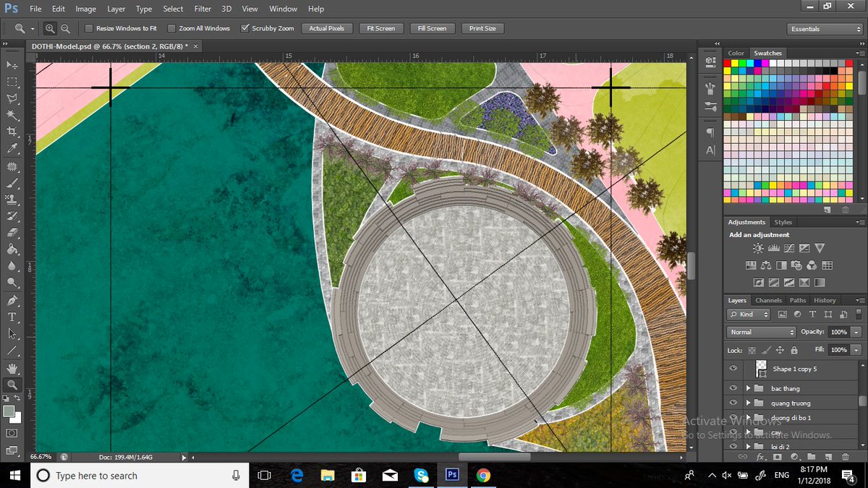Add a Vibrance adjustment
Image resolution: width=868 pixels, height=488 pixels.
[820, 248]
